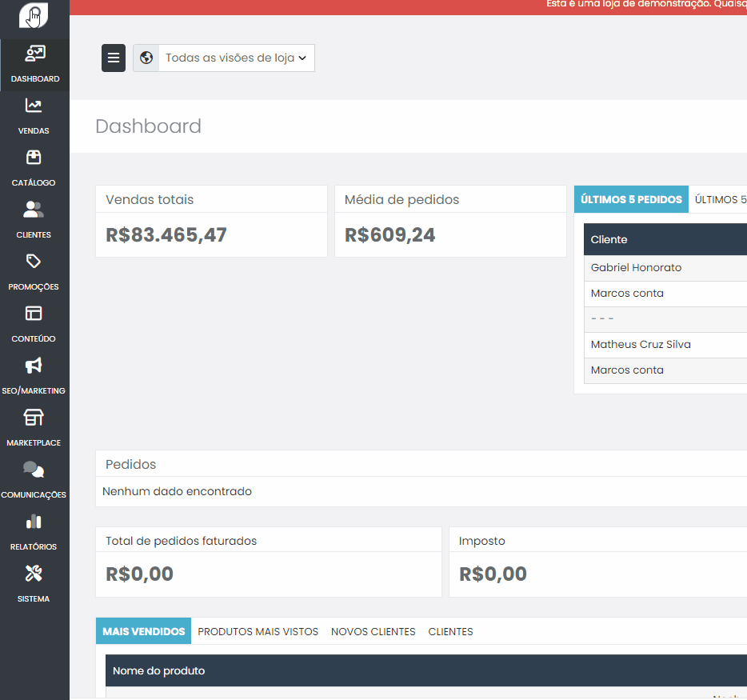Toggle the hamburger menu button
The width and height of the screenshot is (747, 700).
[114, 58]
